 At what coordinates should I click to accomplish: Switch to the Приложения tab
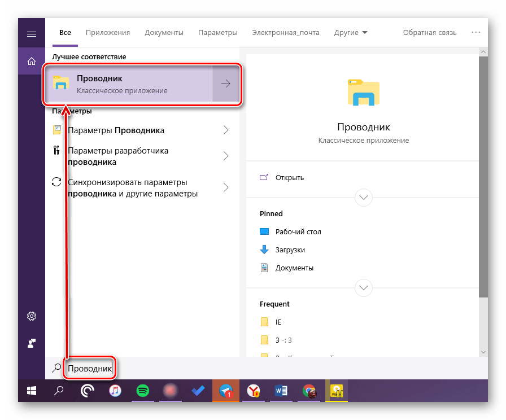click(108, 33)
